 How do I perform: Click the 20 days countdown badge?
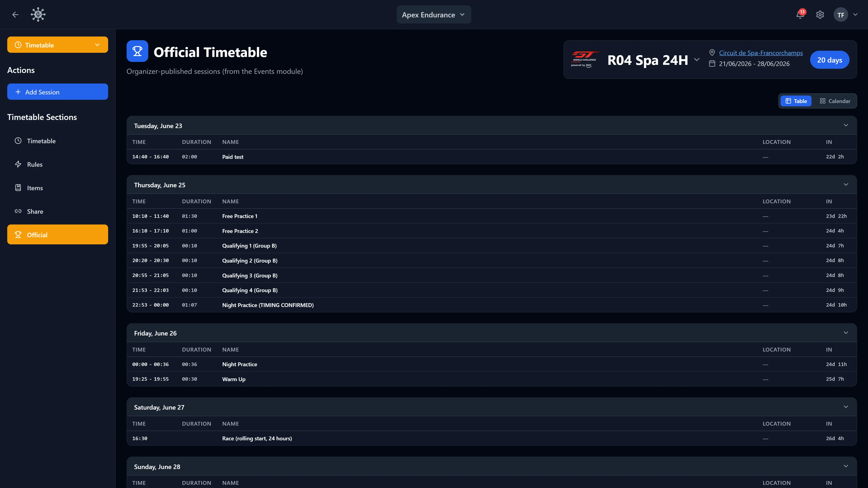coord(830,60)
